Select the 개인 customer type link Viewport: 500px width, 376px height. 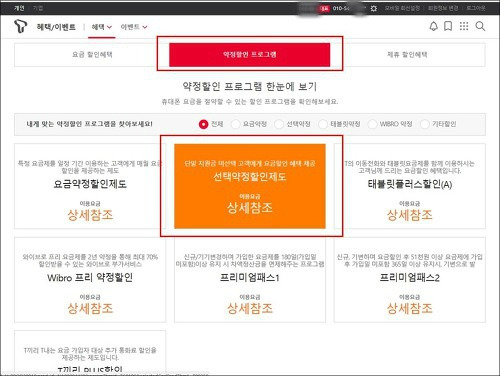[19, 8]
